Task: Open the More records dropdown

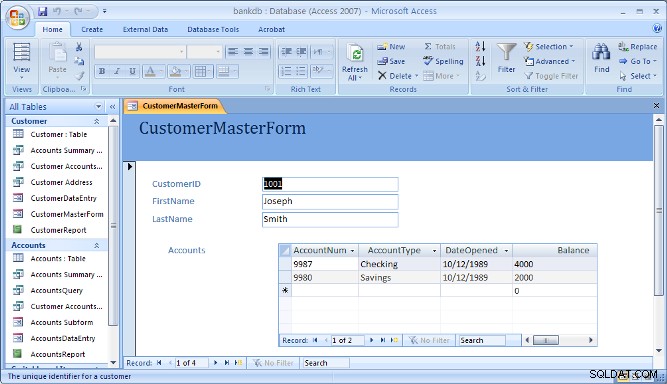Action: click(442, 76)
